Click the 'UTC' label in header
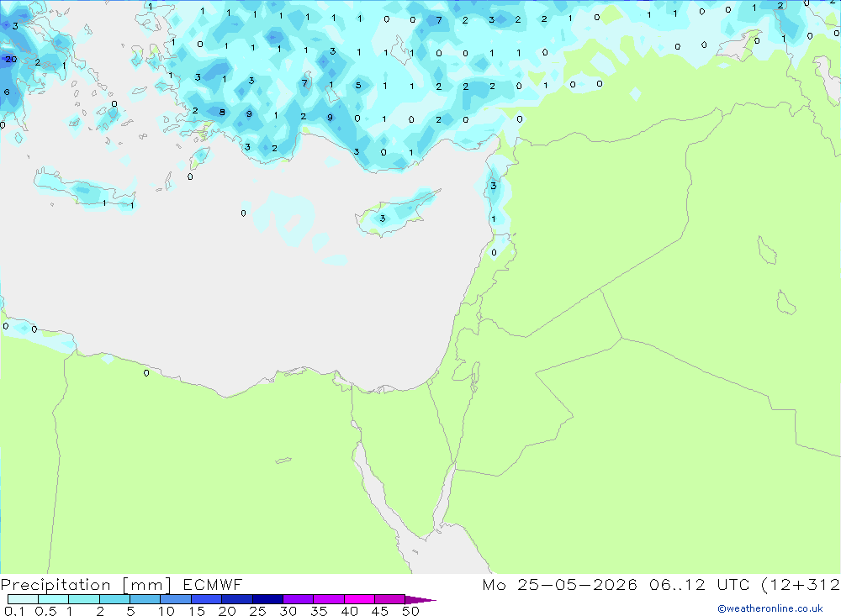 (733, 584)
